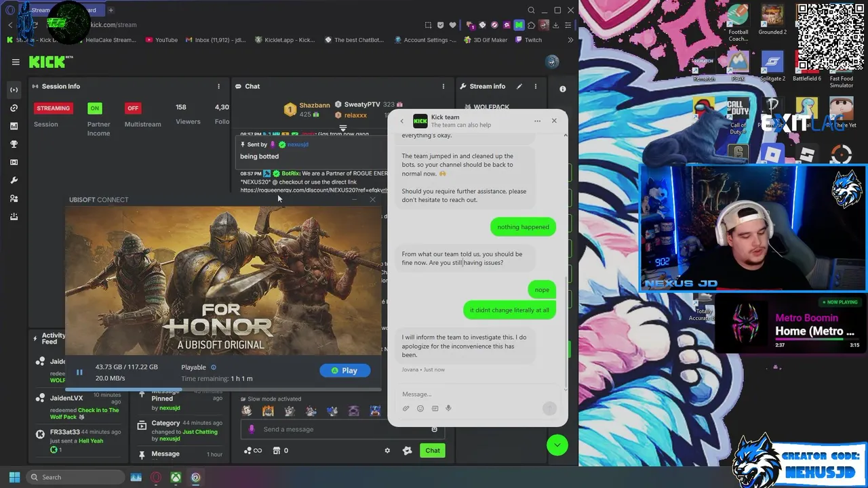Show more bookmarks with the double chevron

point(570,40)
